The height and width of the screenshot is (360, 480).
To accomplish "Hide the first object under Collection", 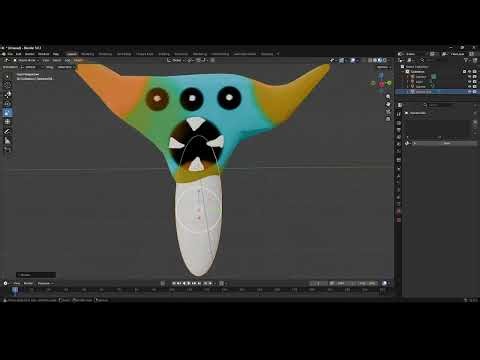I will tap(470, 77).
